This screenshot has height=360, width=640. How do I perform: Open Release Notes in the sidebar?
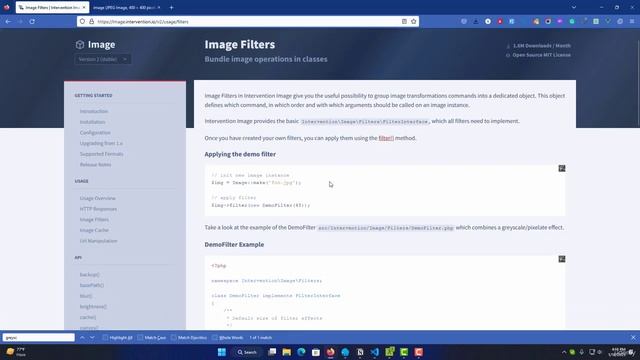click(x=96, y=164)
